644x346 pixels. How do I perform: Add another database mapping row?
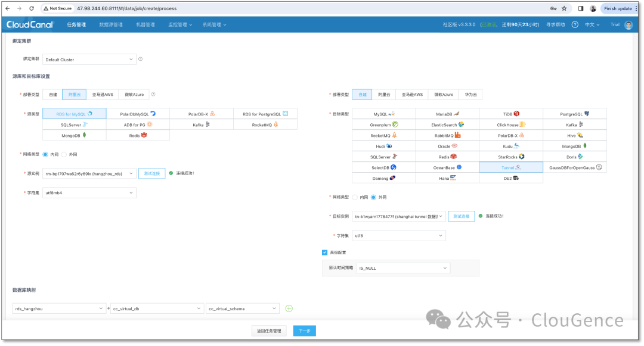[x=289, y=308]
